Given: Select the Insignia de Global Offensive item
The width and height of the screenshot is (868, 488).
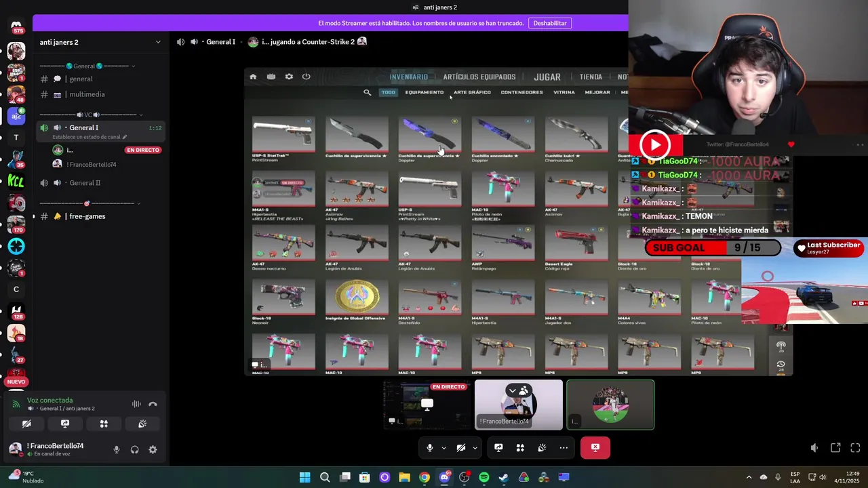Looking at the screenshot, I should (x=357, y=301).
